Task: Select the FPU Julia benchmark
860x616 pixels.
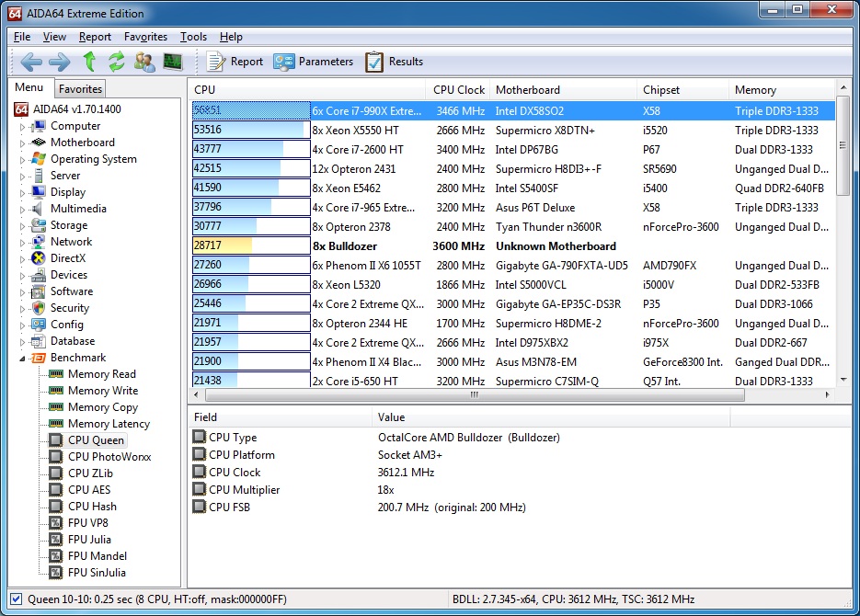Action: [89, 540]
